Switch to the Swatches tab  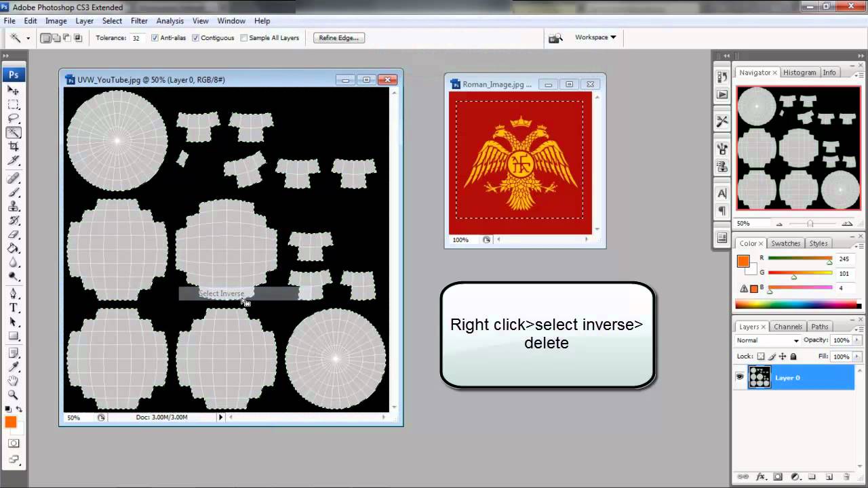[x=786, y=243]
